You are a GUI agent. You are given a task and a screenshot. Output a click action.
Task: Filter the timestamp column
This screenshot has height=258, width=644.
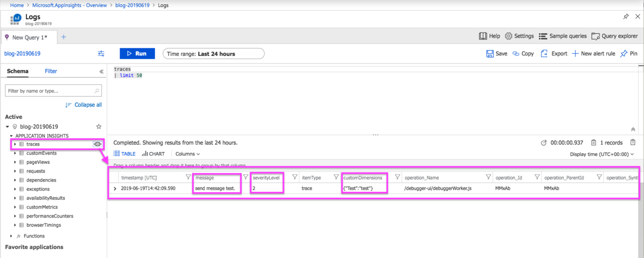(188, 177)
